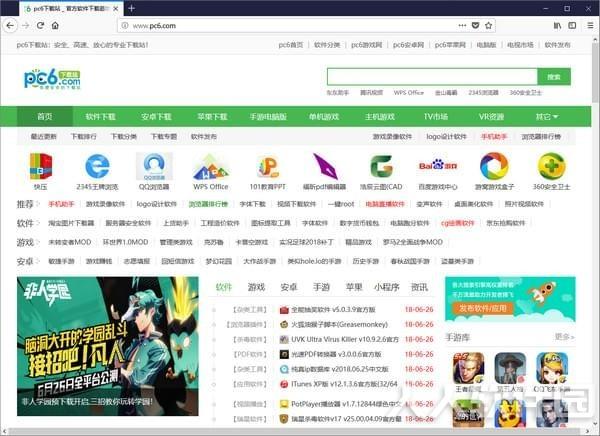600x436 pixels.
Task: Open the 101教育PPT app icon
Action: pyautogui.click(x=267, y=167)
